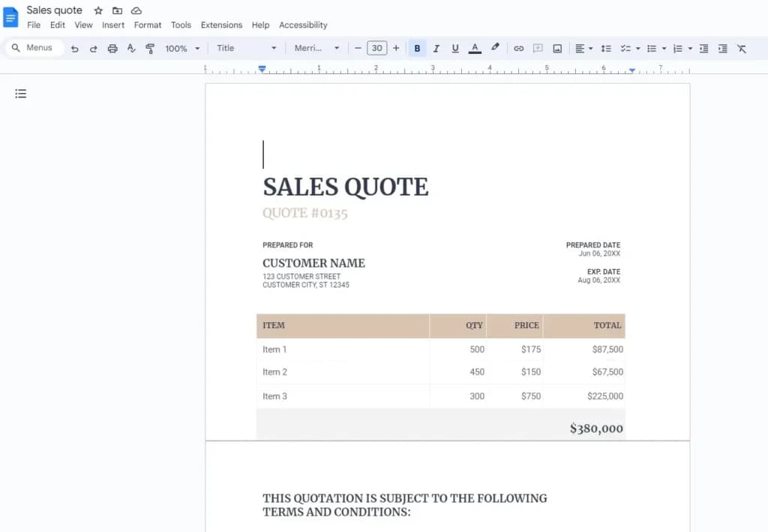This screenshot has height=532, width=768.
Task: Clear text formatting
Action: pyautogui.click(x=742, y=49)
